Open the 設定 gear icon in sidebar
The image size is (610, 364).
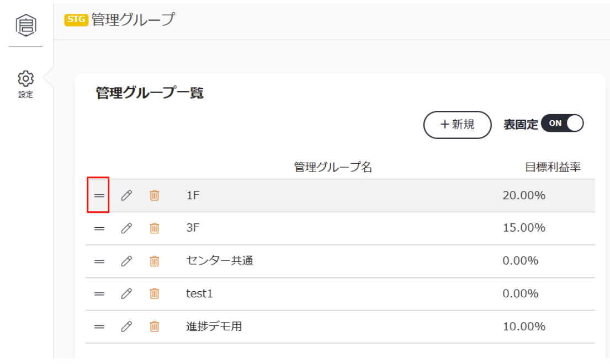coord(26,79)
